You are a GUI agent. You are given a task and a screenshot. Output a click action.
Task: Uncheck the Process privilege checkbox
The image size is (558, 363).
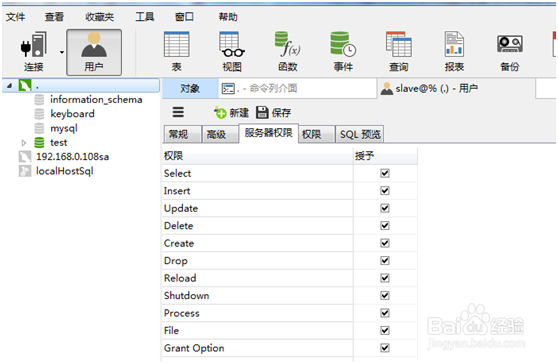[385, 313]
